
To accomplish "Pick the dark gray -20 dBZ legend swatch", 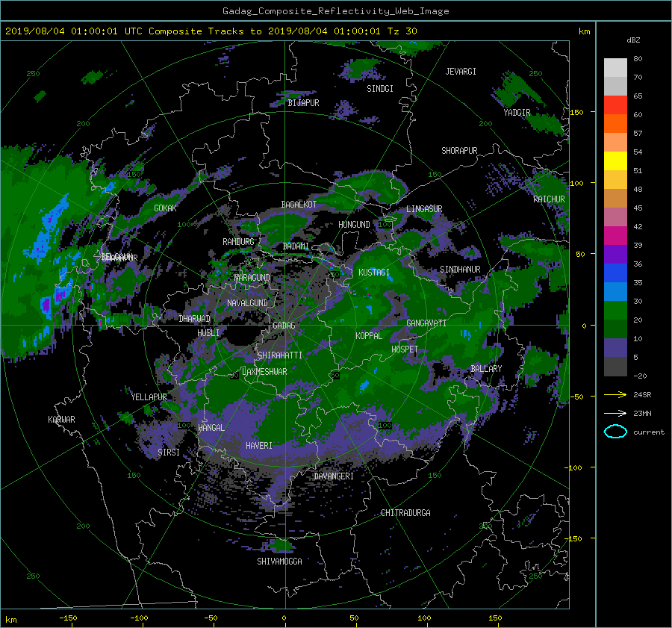I will point(615,366).
